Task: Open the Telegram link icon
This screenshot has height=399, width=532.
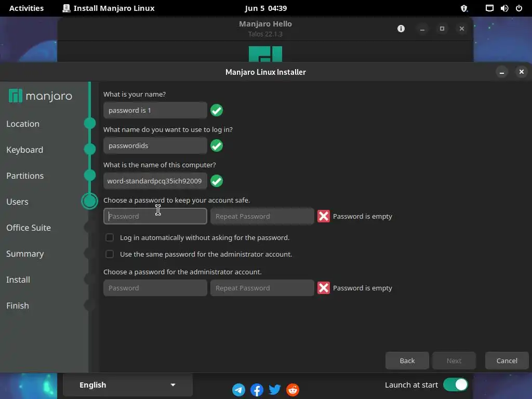Action: 238,390
